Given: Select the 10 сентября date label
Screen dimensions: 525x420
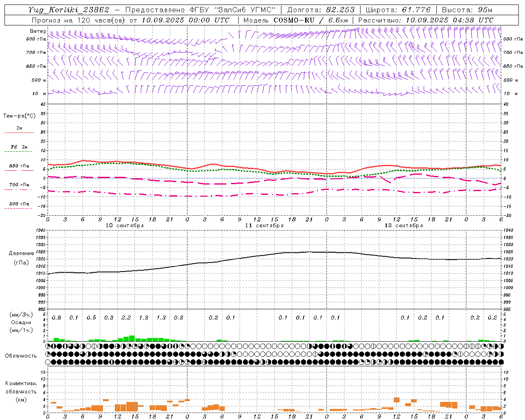Looking at the screenshot, I should (125, 226).
